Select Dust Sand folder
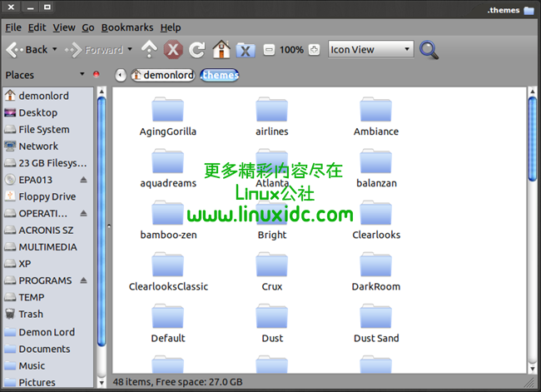Viewport: 541px width, 392px height. [375, 324]
